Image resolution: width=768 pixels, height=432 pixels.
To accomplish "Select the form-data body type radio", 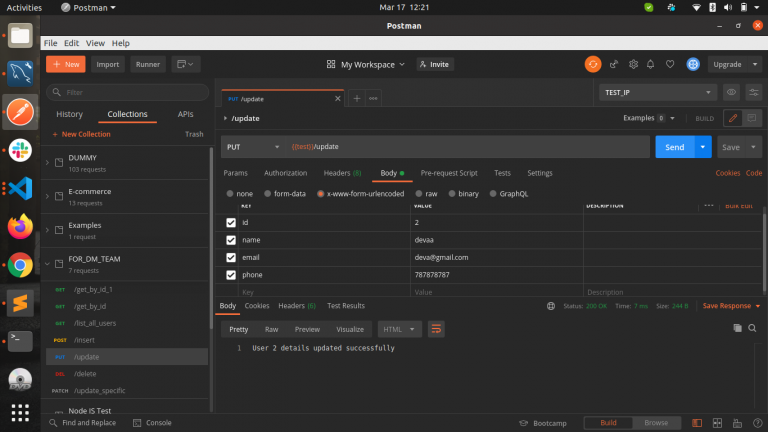I will pos(267,193).
